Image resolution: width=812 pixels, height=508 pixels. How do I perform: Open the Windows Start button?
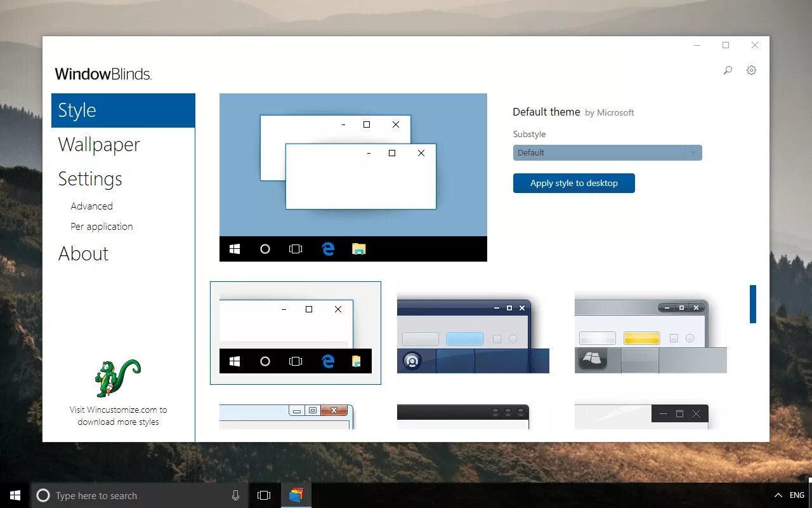[x=15, y=495]
